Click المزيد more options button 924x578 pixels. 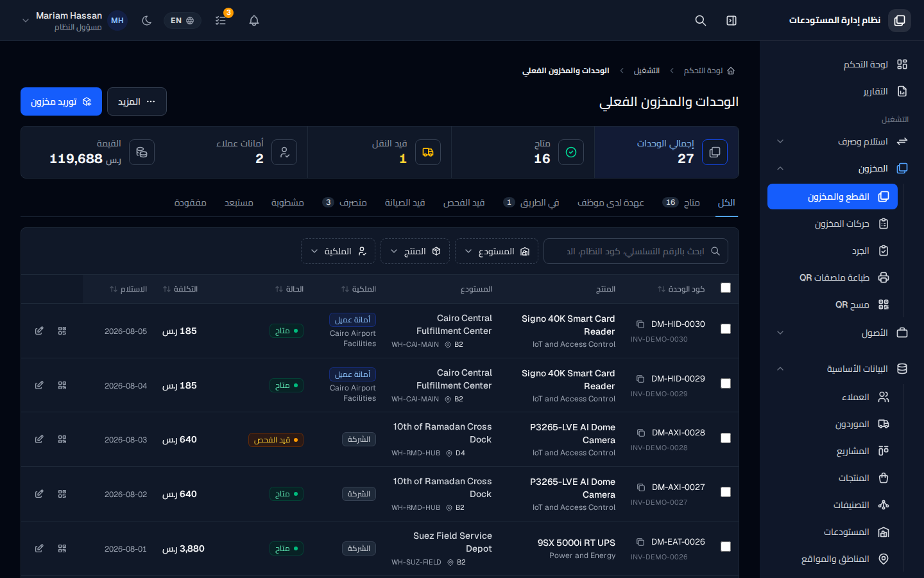(x=137, y=101)
